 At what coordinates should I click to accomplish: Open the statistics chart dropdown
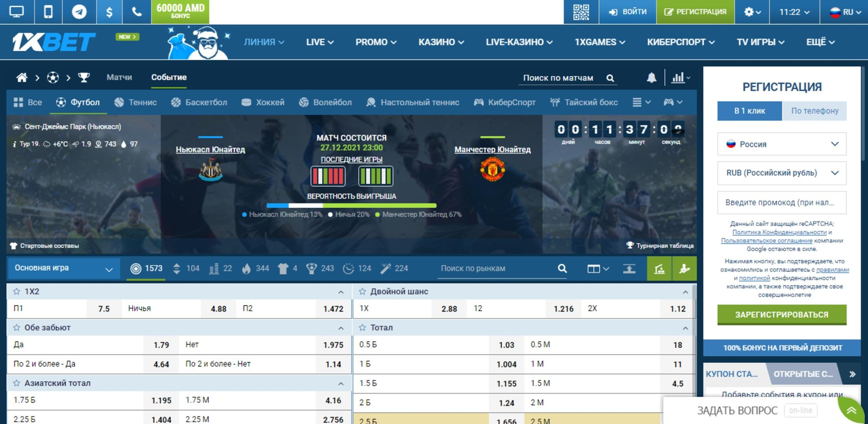click(681, 78)
